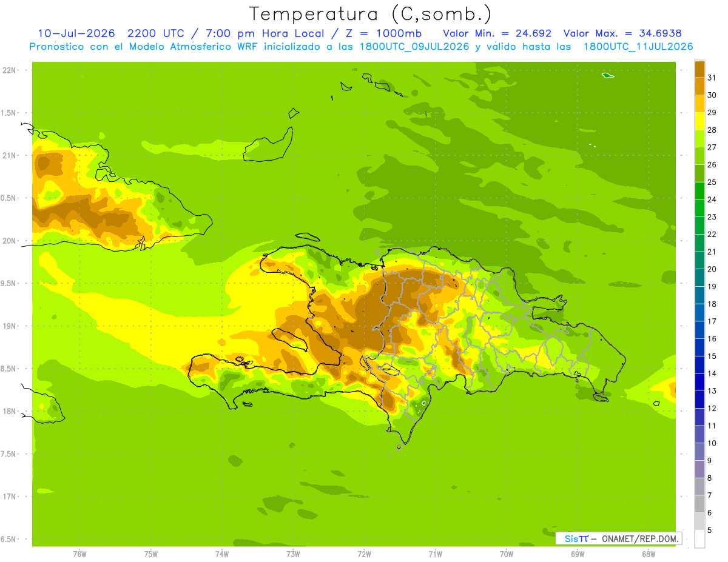Click the "Temperatura (C,somb.)" title
Screen dimensions: 728x562
pyautogui.click(x=370, y=14)
